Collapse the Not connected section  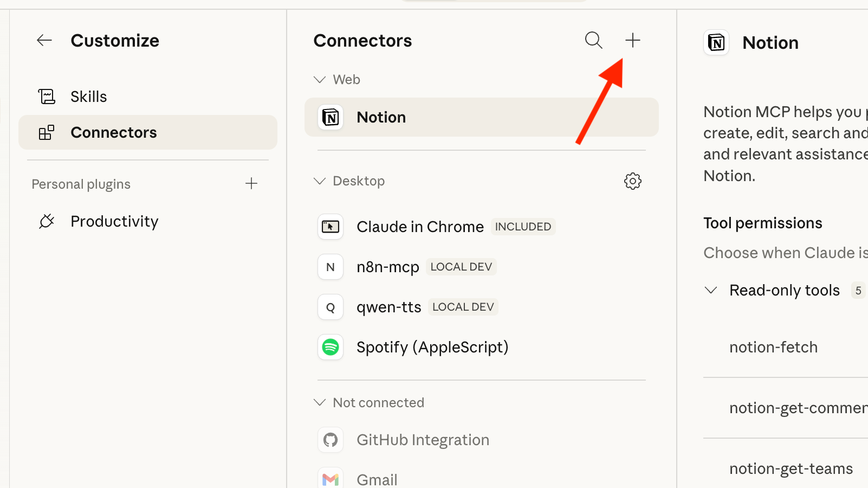coord(320,403)
